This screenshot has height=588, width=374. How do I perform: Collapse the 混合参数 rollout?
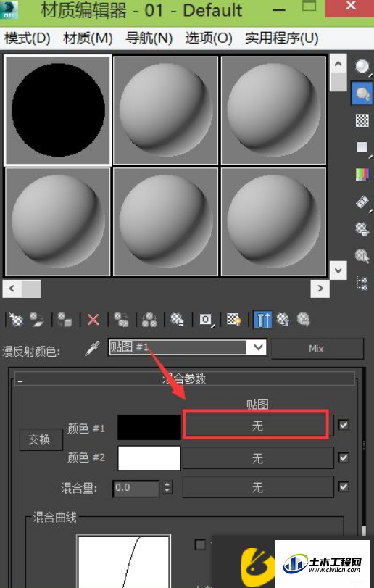[x=184, y=378]
